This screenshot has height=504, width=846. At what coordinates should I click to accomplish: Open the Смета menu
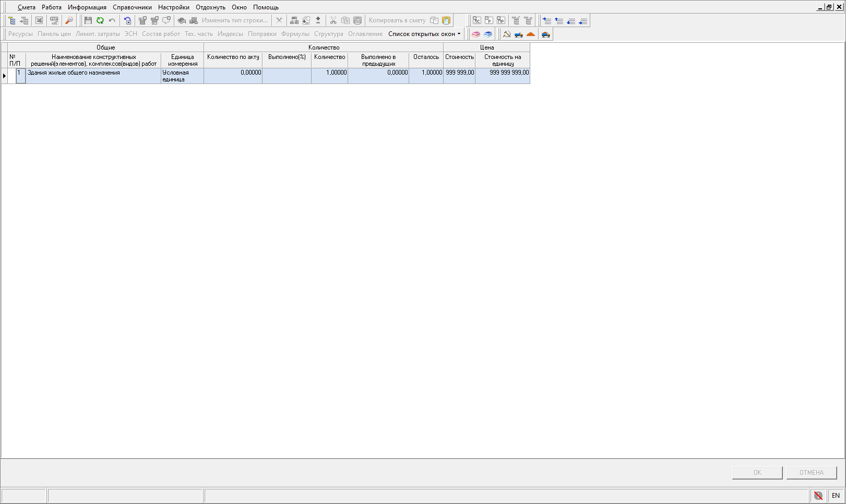(x=26, y=7)
